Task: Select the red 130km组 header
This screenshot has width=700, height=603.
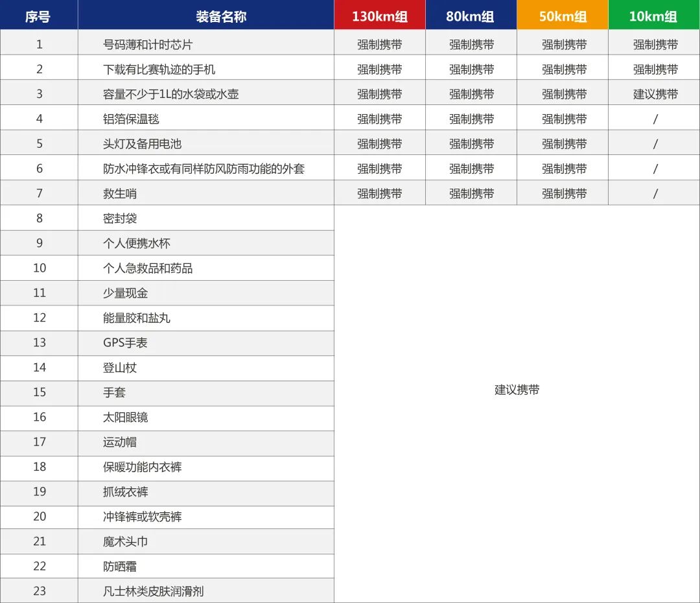Action: point(379,16)
